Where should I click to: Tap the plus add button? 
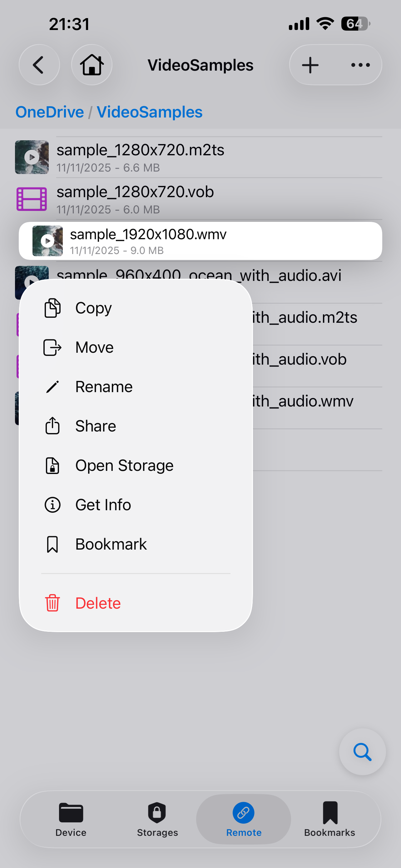310,65
